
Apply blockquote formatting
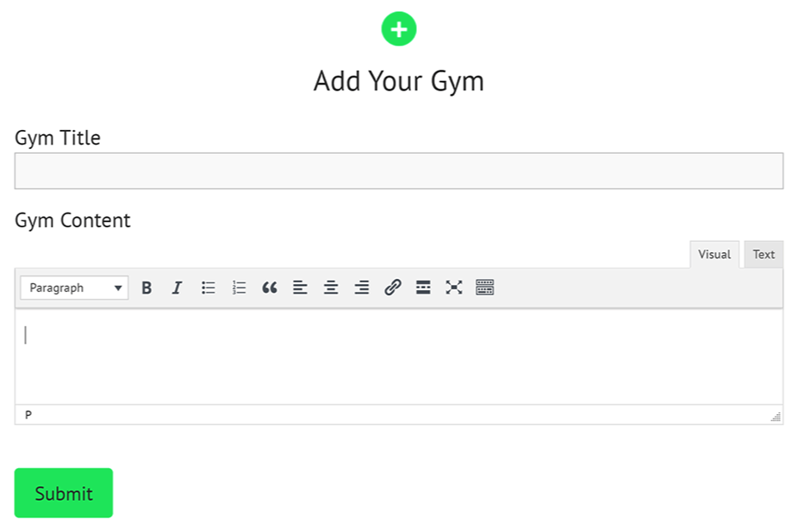(270, 288)
